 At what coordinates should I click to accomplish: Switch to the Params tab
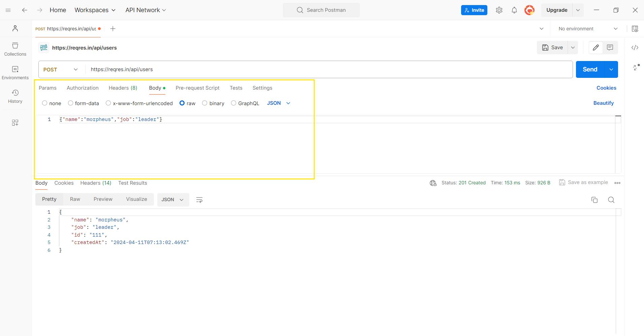click(47, 88)
